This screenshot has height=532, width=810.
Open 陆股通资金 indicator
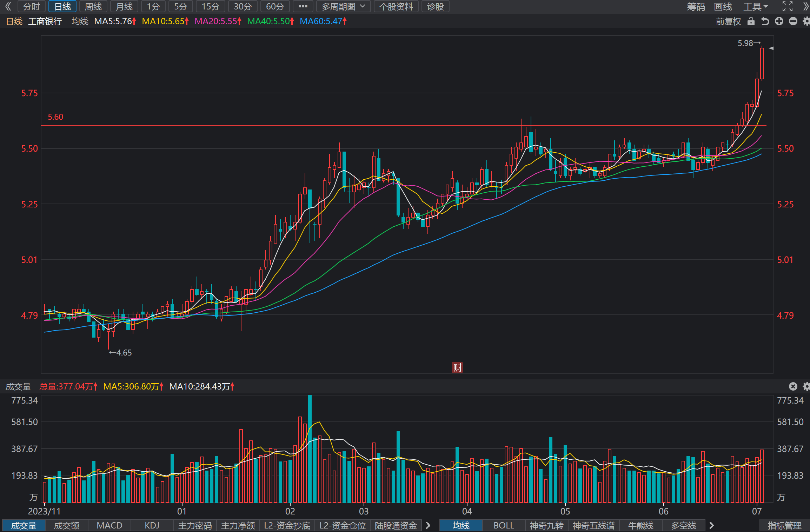coord(396,525)
